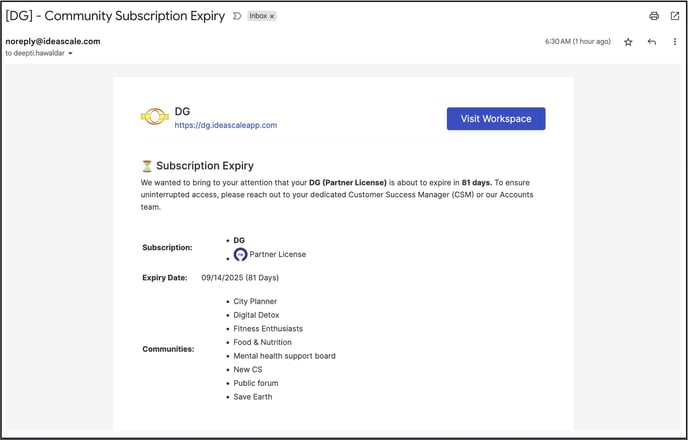Click the 'Communities:' label
Screen dimensions: 688x440
click(x=168, y=349)
